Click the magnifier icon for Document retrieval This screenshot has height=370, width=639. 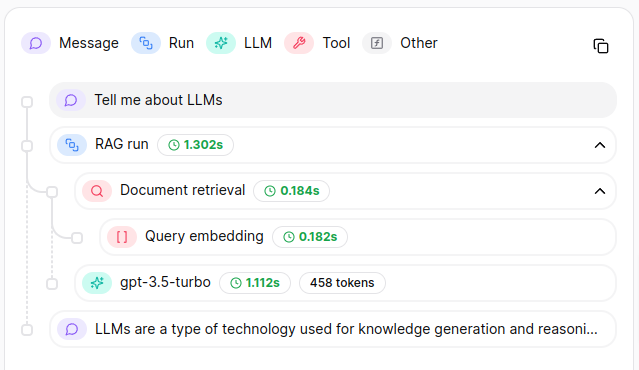(97, 191)
